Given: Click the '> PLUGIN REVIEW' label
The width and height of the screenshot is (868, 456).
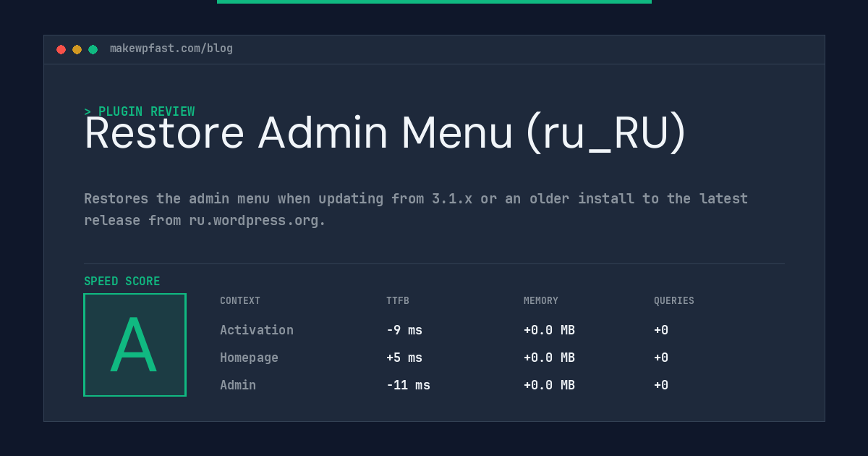Looking at the screenshot, I should point(140,111).
